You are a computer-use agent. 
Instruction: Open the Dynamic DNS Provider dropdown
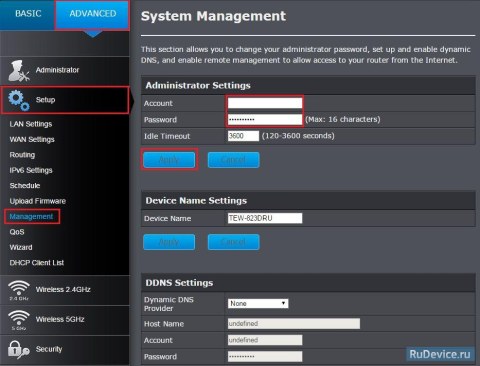click(x=258, y=303)
